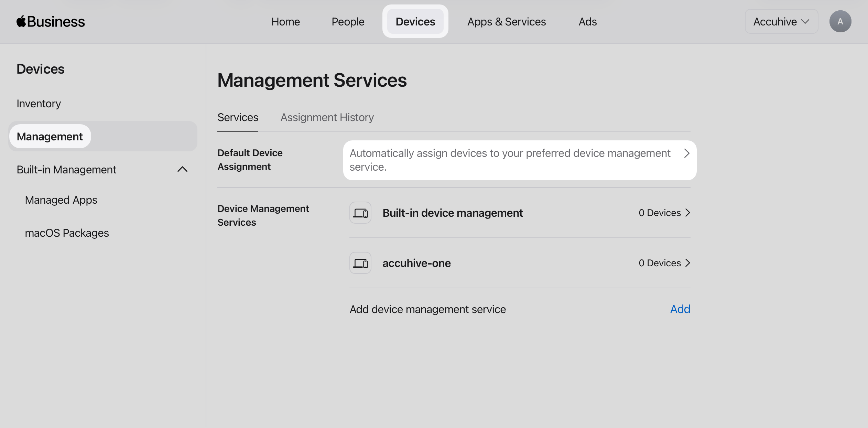Click the Add link for device management service
The image size is (868, 428).
click(680, 309)
